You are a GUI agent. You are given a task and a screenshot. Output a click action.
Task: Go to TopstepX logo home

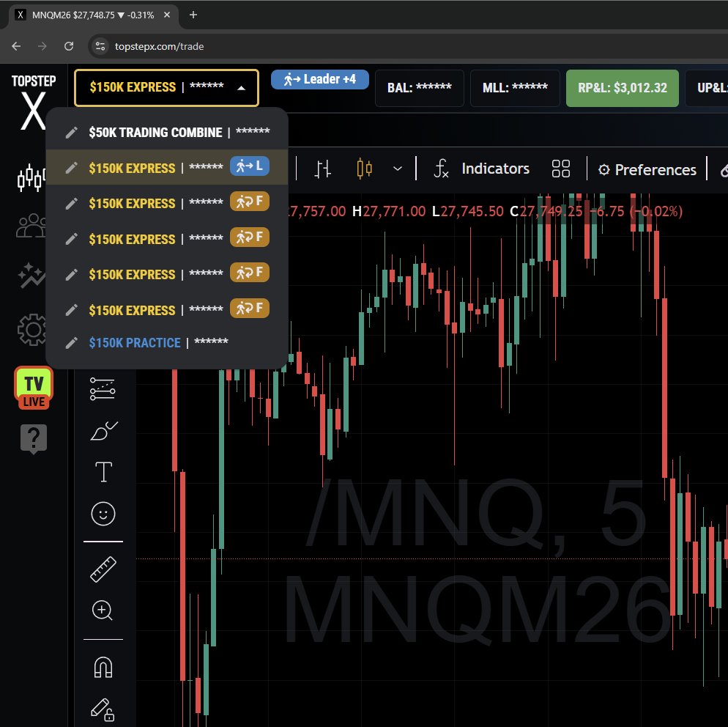pos(34,102)
